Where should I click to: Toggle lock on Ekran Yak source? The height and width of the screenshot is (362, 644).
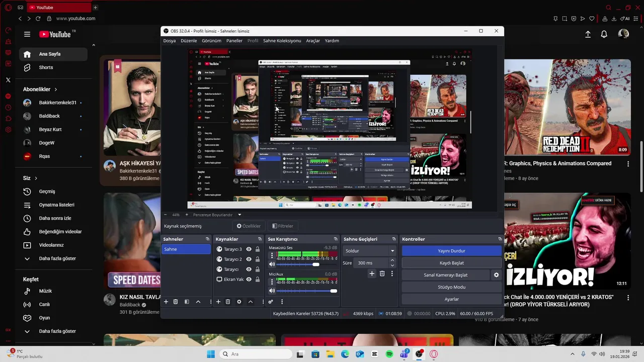click(x=258, y=280)
